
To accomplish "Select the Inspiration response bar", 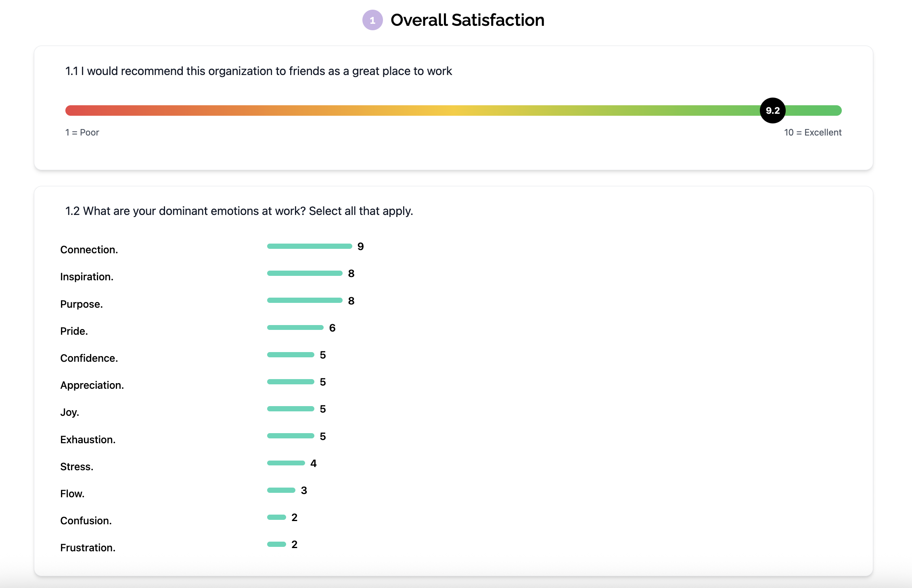I will (x=305, y=273).
